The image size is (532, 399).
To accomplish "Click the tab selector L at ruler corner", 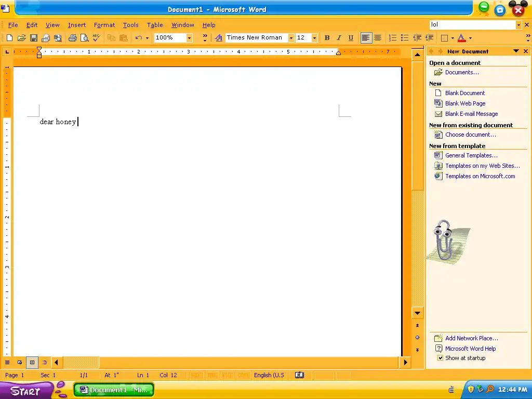I will 7,51.
